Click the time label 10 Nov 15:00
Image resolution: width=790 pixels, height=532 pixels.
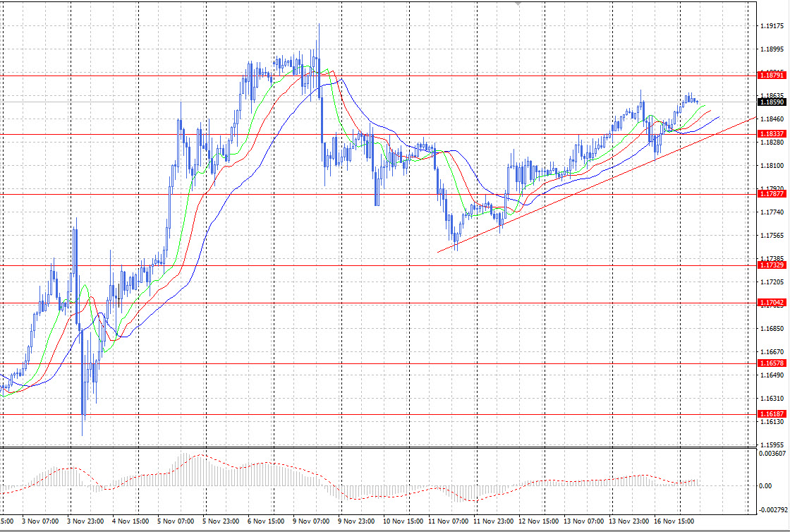pos(403,521)
